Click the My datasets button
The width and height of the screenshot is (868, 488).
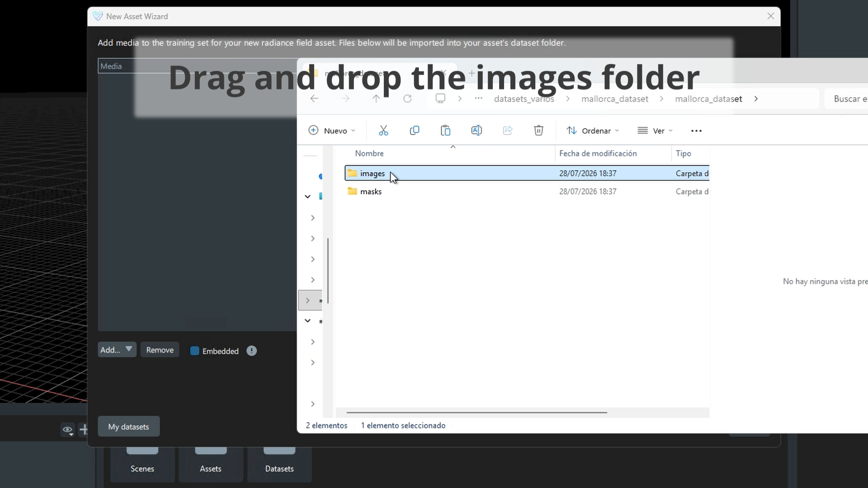(x=129, y=427)
